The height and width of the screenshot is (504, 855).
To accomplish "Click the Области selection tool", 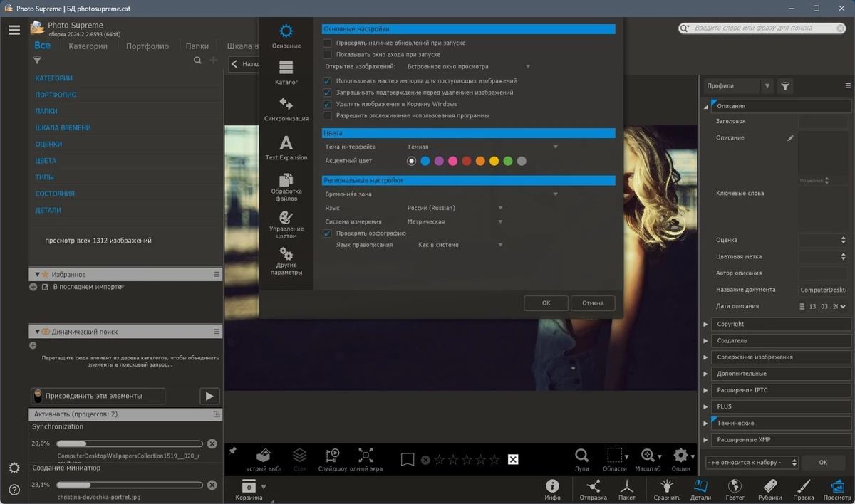I will (x=614, y=460).
